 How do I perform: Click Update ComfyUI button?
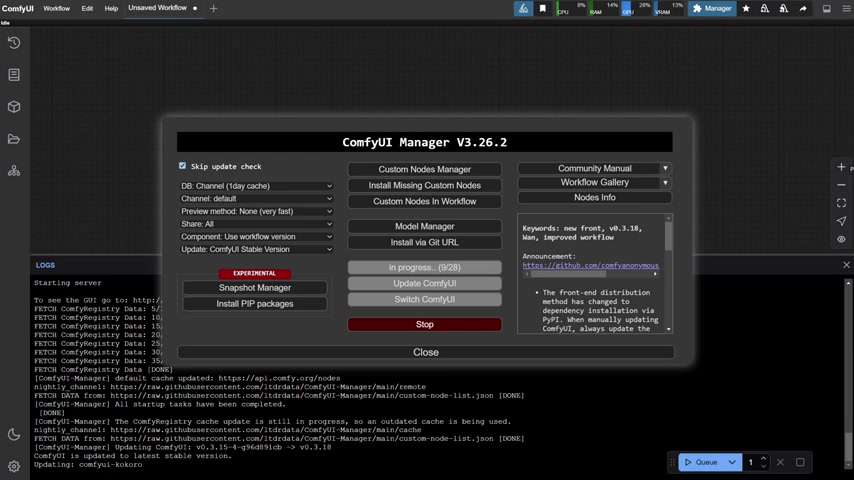[425, 283]
